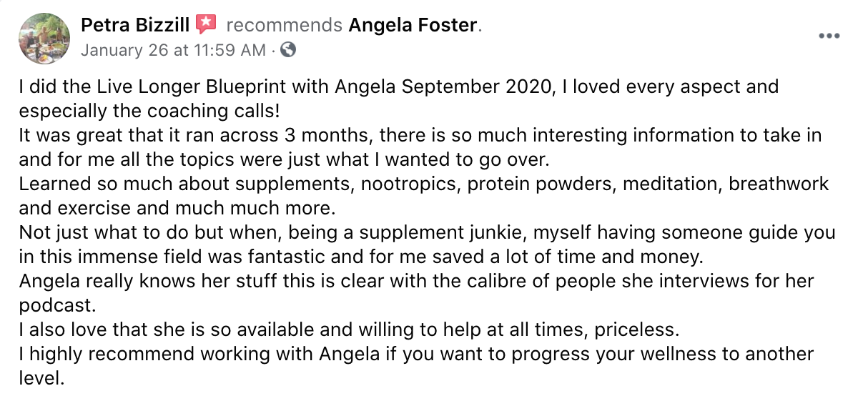Screen dimensions: 868x416
Task: Open the post options three-dot menu
Action: click(x=829, y=36)
